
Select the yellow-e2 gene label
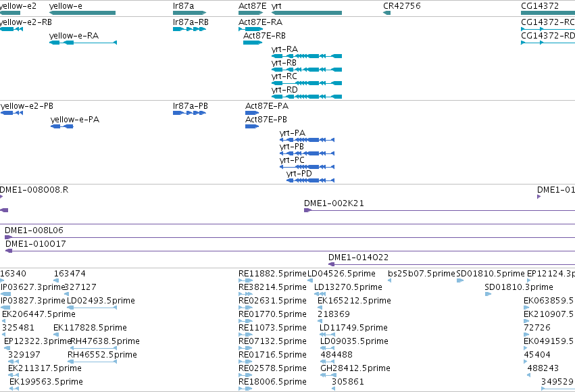point(18,6)
